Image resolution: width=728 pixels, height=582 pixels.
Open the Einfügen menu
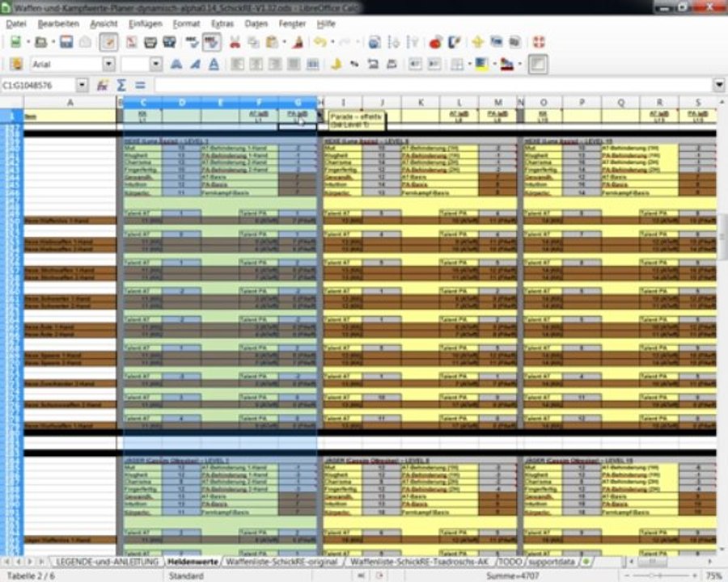click(146, 23)
